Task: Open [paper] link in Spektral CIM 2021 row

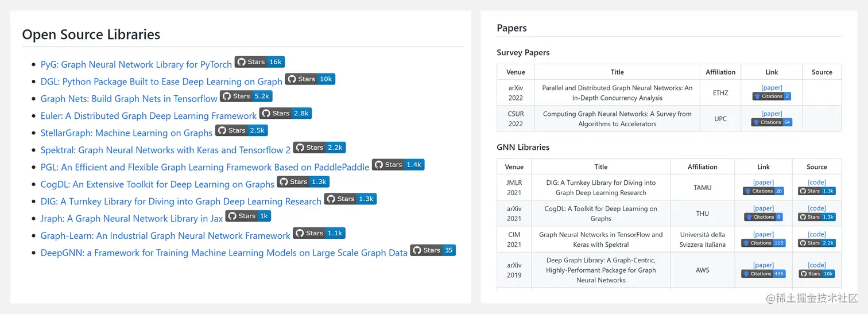Action: (x=764, y=234)
